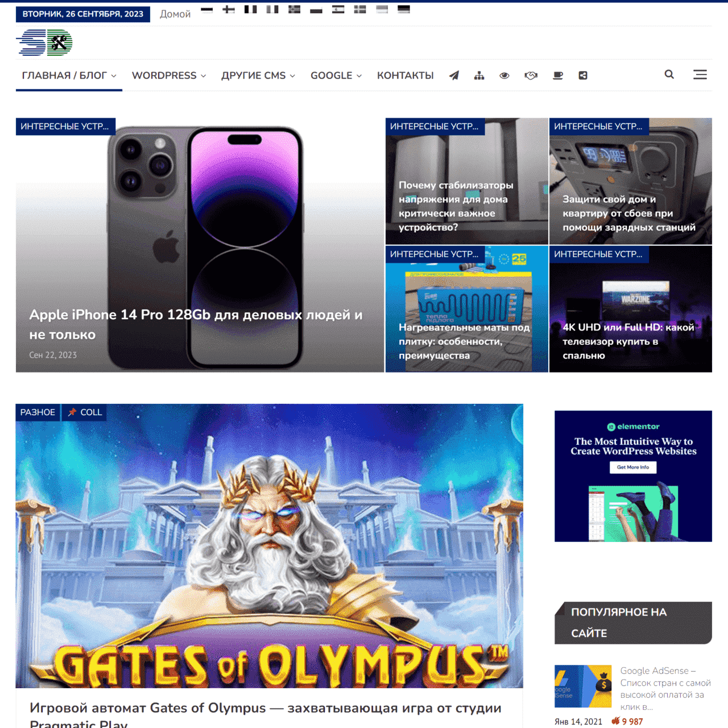This screenshot has width=728, height=728.
Task: Click the РАЗНОЕ category tag
Action: click(38, 412)
